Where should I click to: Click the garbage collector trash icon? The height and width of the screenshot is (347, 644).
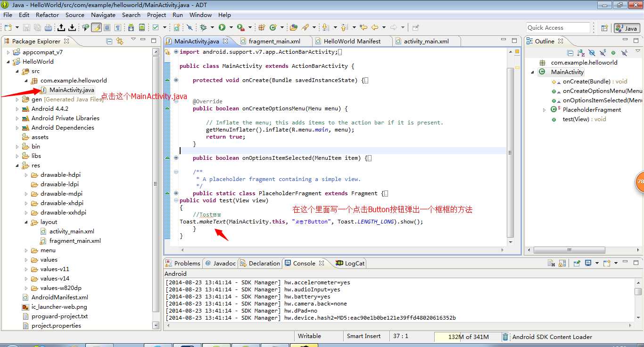pyautogui.click(x=505, y=337)
